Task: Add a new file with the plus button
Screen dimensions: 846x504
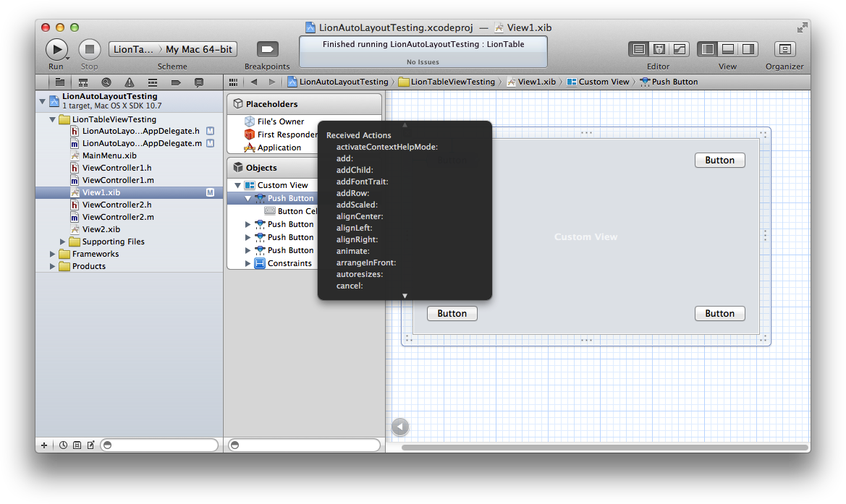Action: pos(44,445)
